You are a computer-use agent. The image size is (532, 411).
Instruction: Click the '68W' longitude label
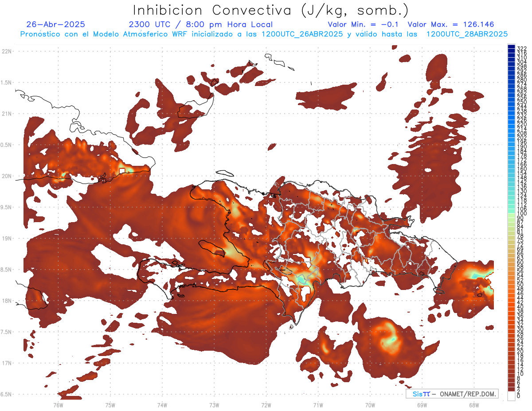[473, 404]
